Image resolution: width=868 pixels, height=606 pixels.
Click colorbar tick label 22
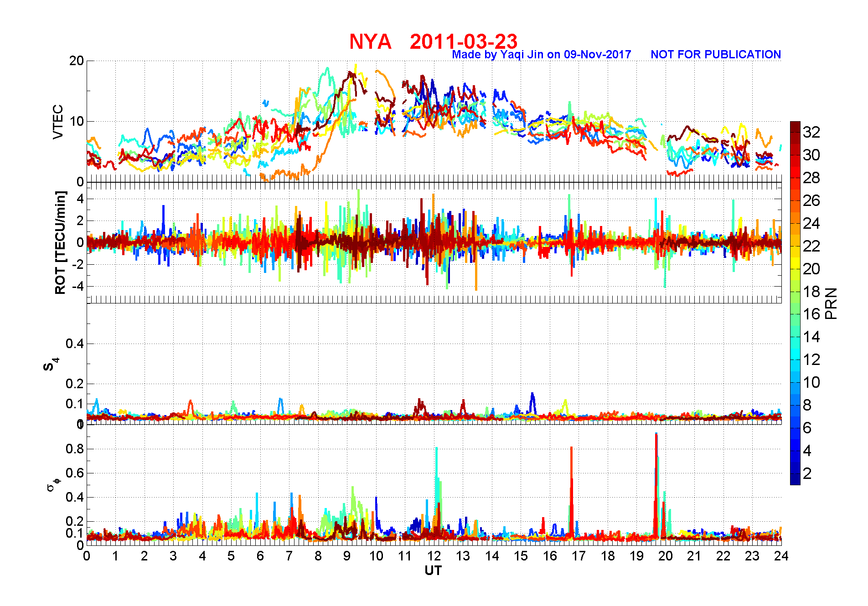pyautogui.click(x=811, y=246)
